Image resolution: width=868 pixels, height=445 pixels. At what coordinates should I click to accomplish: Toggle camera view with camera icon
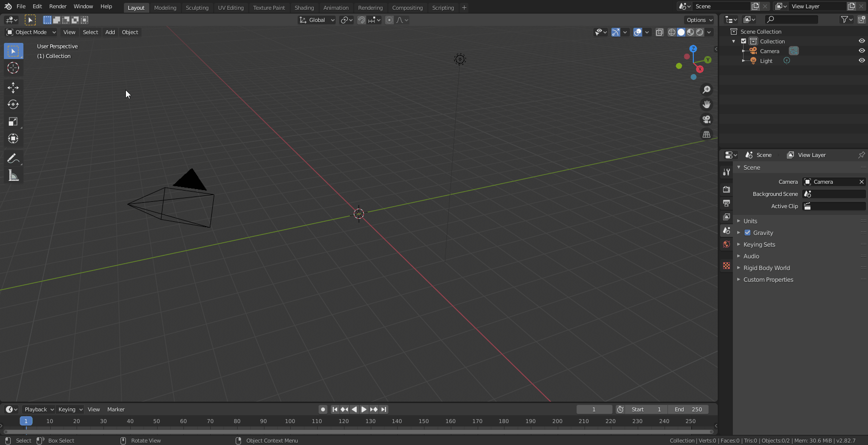tap(706, 119)
